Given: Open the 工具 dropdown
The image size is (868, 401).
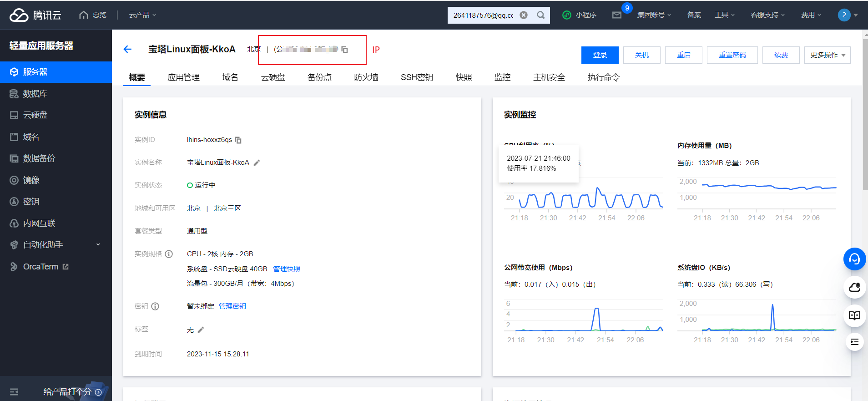Looking at the screenshot, I should (725, 15).
